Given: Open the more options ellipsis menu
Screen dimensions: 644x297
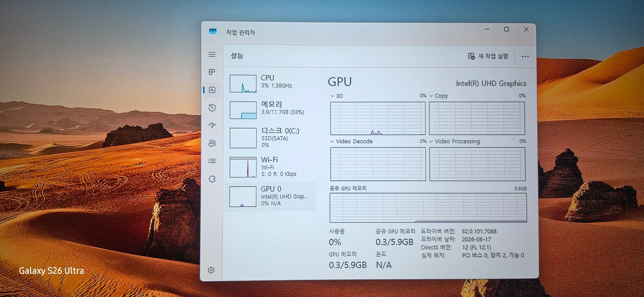Looking at the screenshot, I should tap(525, 57).
